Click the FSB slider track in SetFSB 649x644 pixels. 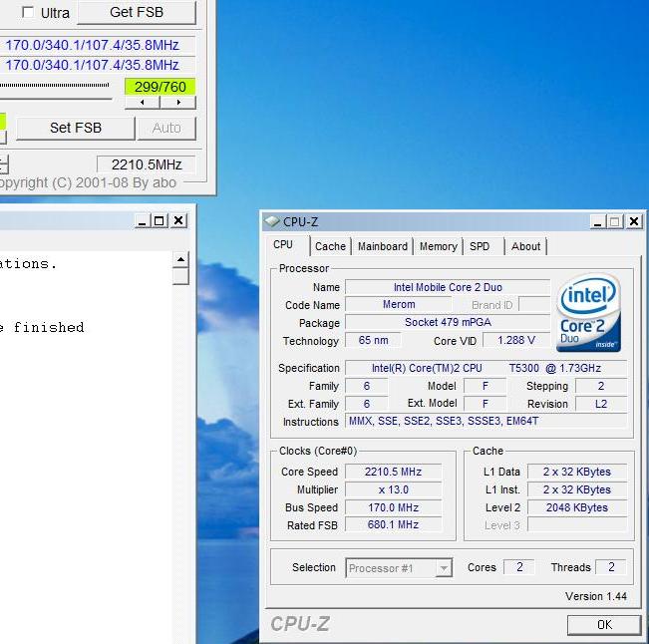(54, 85)
